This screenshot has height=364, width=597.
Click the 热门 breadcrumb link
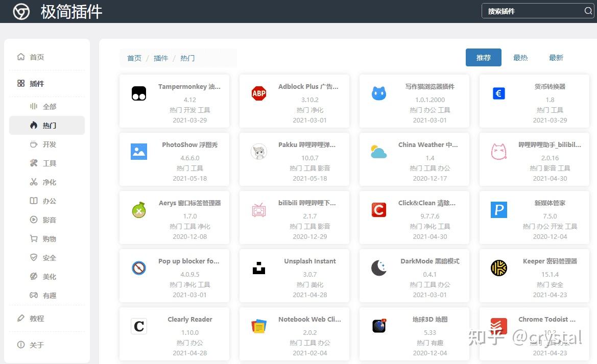tap(187, 58)
